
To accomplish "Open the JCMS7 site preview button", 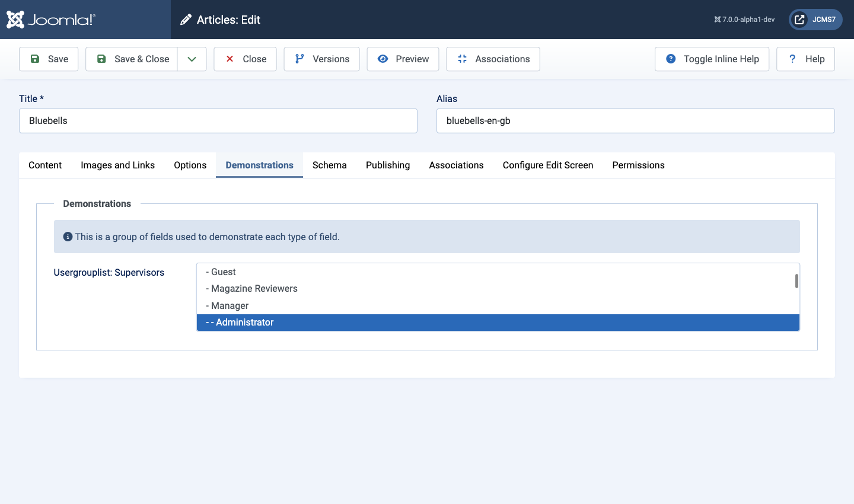I will point(815,20).
